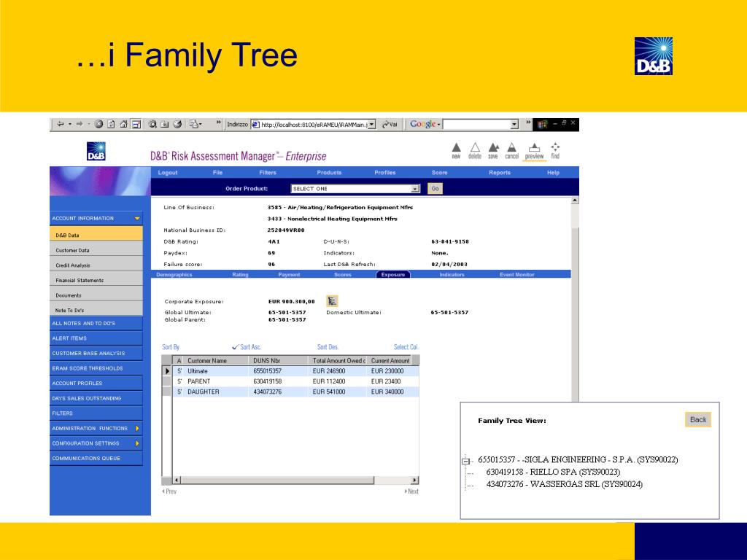Stop page loading in browser toolbar
Image resolution: width=747 pixels, height=560 pixels.
tap(98, 124)
